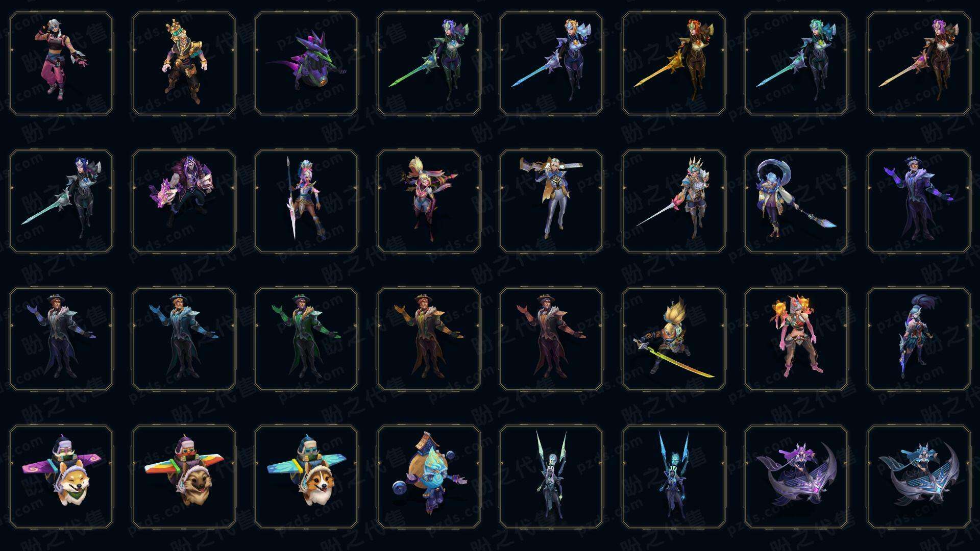
Task: Select swordswoman chroma with green blade
Action: click(x=429, y=64)
